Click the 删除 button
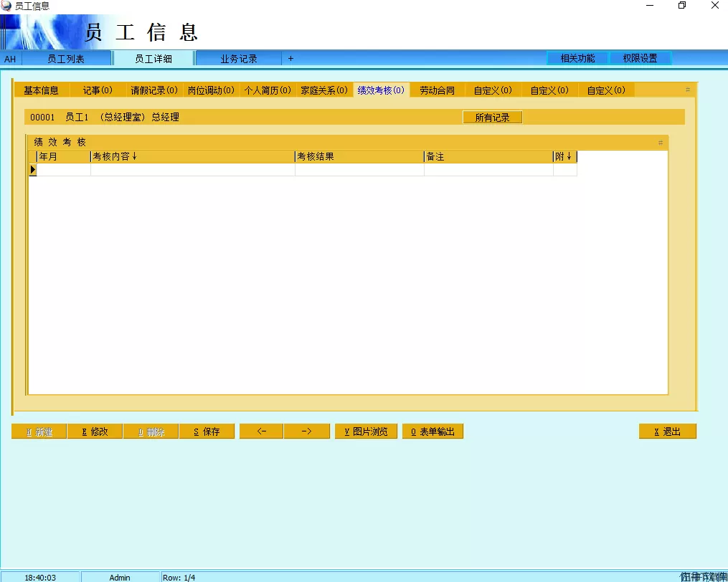Viewport: 728px width, 582px height. pos(151,431)
